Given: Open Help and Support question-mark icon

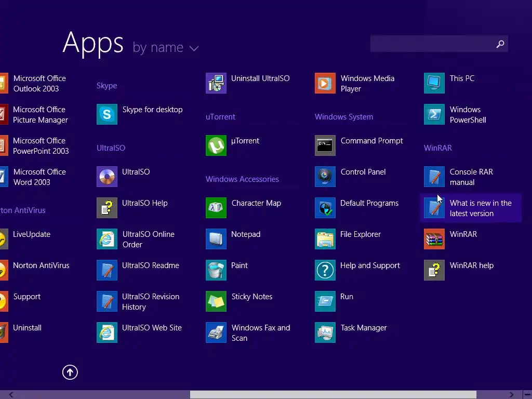Looking at the screenshot, I should click(325, 270).
